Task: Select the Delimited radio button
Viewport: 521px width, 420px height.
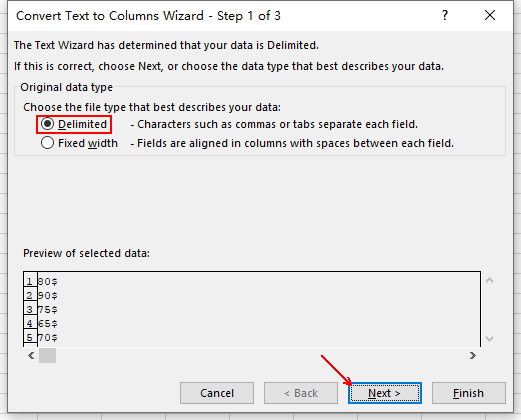Action: (x=47, y=124)
